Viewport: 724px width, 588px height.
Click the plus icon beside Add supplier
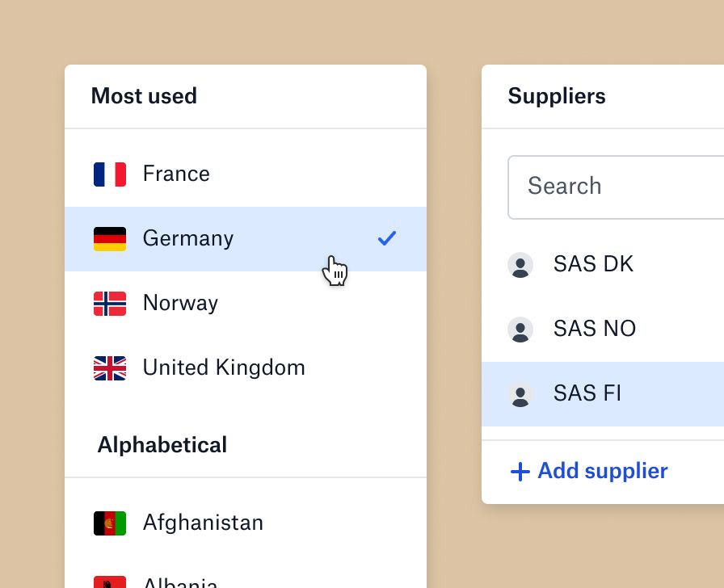520,471
